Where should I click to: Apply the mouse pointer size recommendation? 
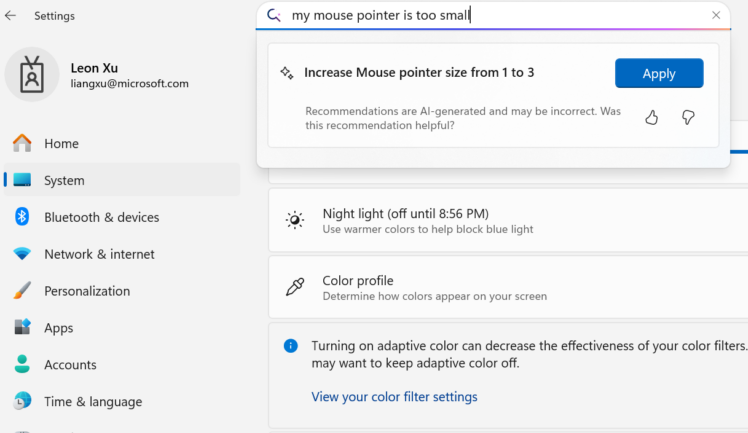click(659, 73)
